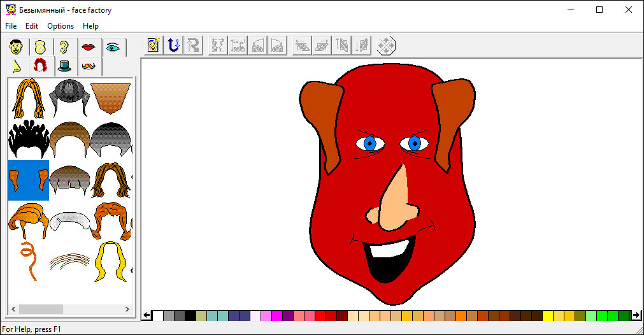Viewport: 644px width, 335px height.
Task: Select the red hair category tab
Action: coord(41,66)
